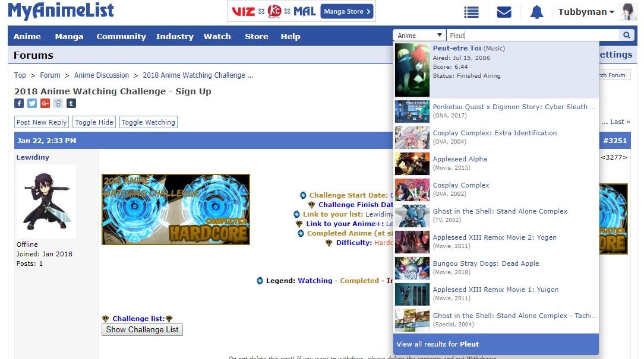Open the list icon in header
Screen dimensions: 644x359
(x=471, y=12)
